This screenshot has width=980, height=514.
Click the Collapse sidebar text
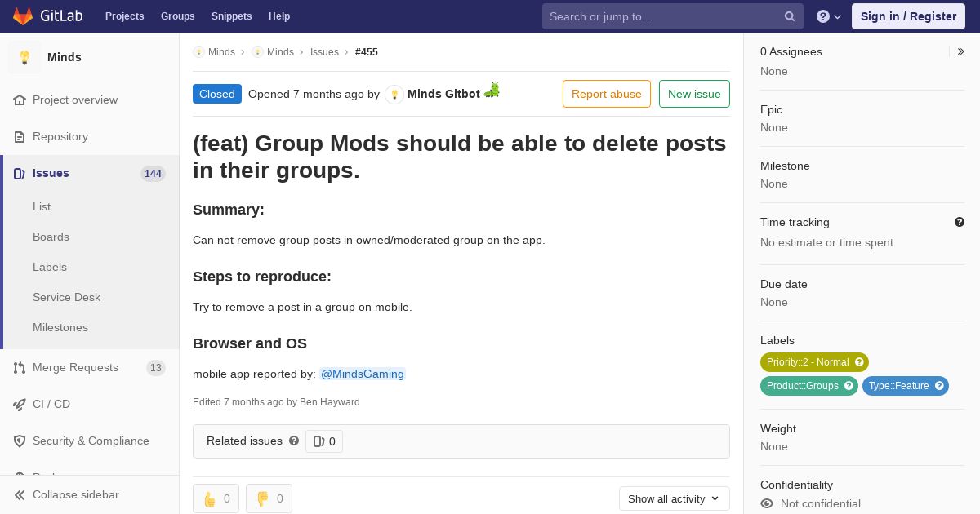point(76,495)
